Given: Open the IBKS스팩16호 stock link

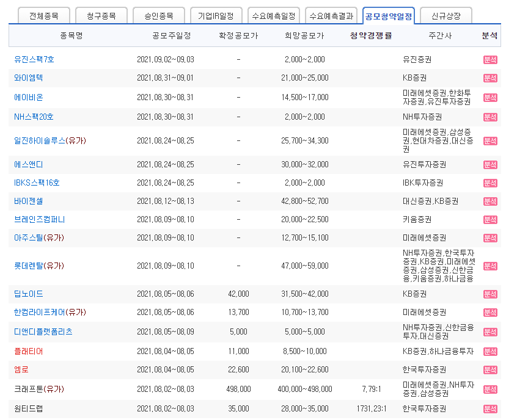Looking at the screenshot, I should click(x=37, y=183).
